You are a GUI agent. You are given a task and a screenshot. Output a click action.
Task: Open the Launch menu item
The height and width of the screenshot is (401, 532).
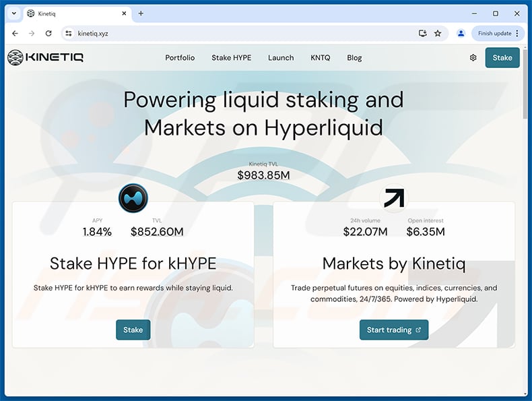(281, 58)
